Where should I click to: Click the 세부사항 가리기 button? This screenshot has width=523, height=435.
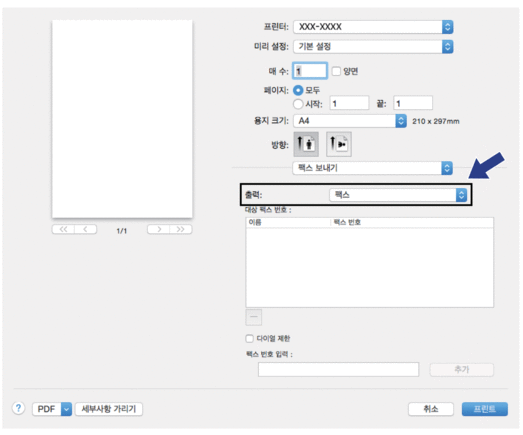coord(109,409)
